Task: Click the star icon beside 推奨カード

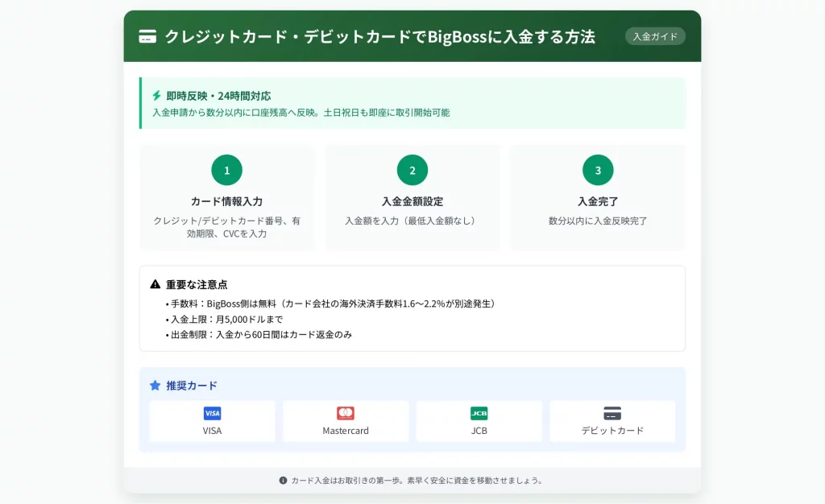Action: (x=155, y=386)
